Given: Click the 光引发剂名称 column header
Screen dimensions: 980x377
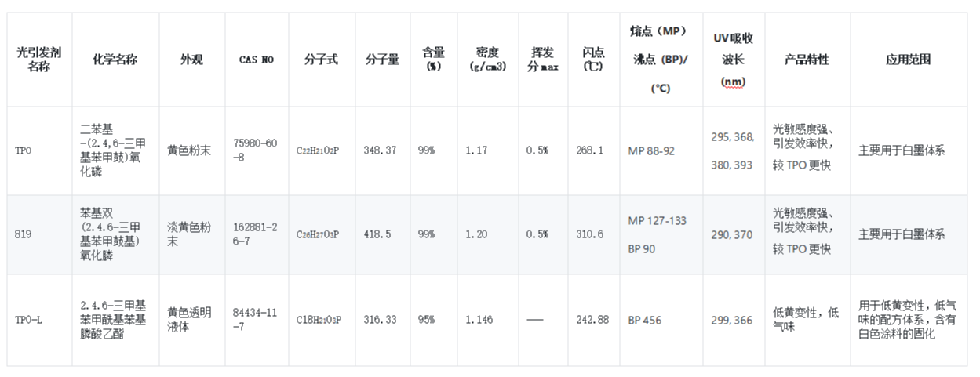Looking at the screenshot, I should click(39, 60).
